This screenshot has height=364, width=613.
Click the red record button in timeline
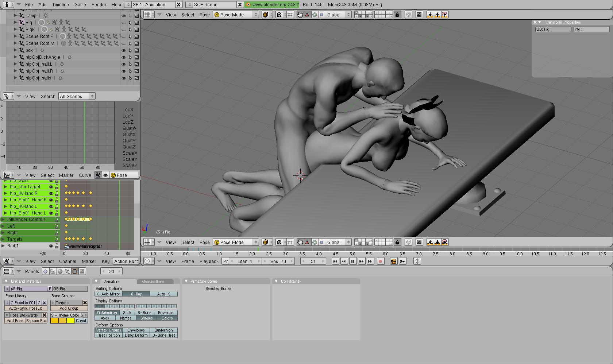coord(380,261)
